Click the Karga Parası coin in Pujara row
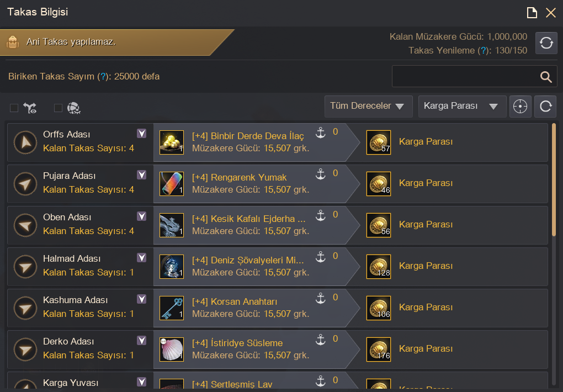 click(379, 184)
